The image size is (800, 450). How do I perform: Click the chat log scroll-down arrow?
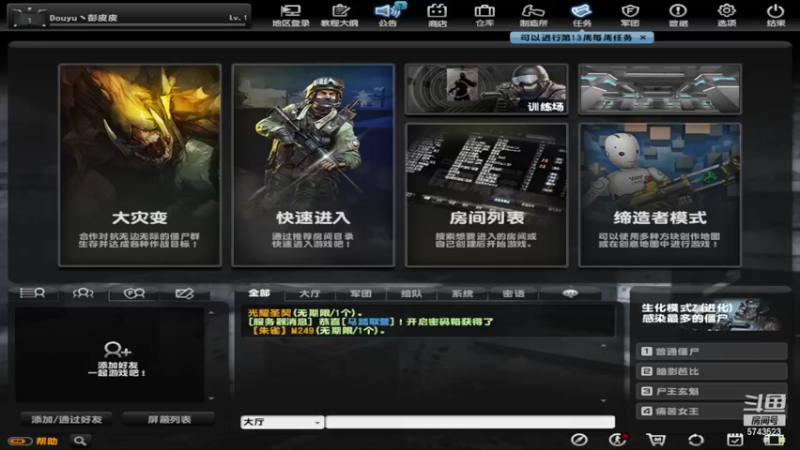[x=604, y=401]
